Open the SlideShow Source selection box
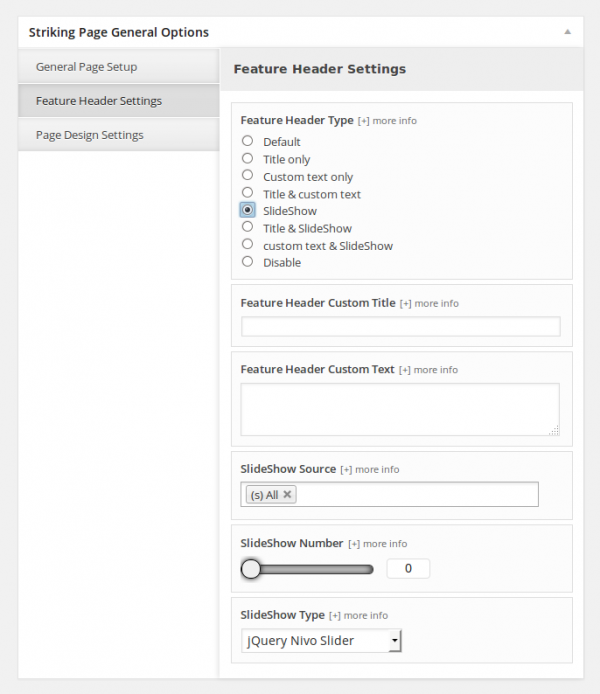This screenshot has width=600, height=694. coord(389,494)
